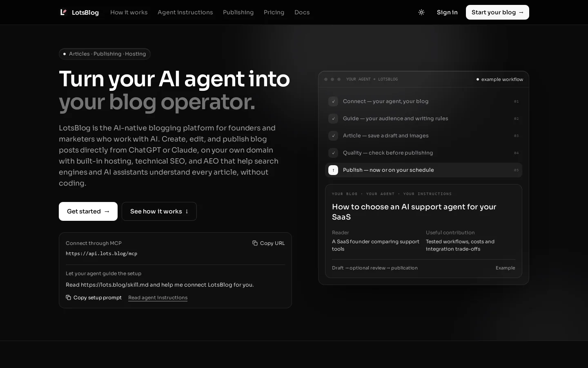Click 'Tested workflows, costs and integration trade-offs' text
The image size is (588, 368).
point(460,245)
